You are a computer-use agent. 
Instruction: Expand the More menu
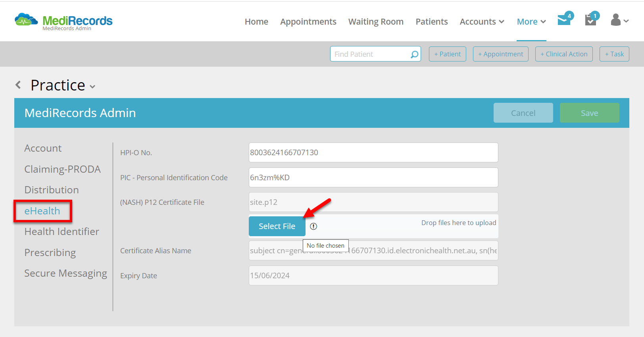[531, 22]
